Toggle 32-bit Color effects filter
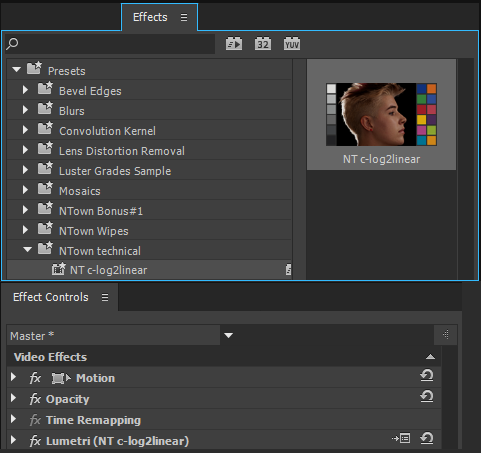The height and width of the screenshot is (453, 481). click(263, 44)
